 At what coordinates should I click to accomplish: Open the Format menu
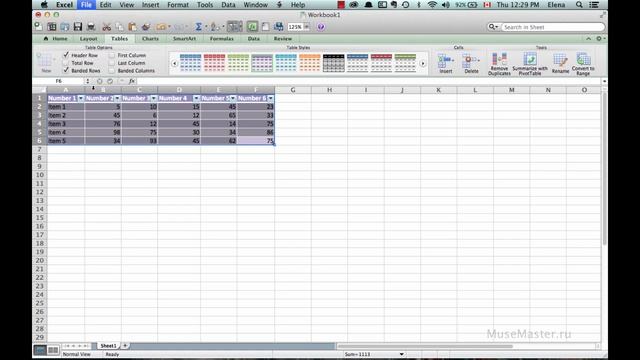pos(178,5)
